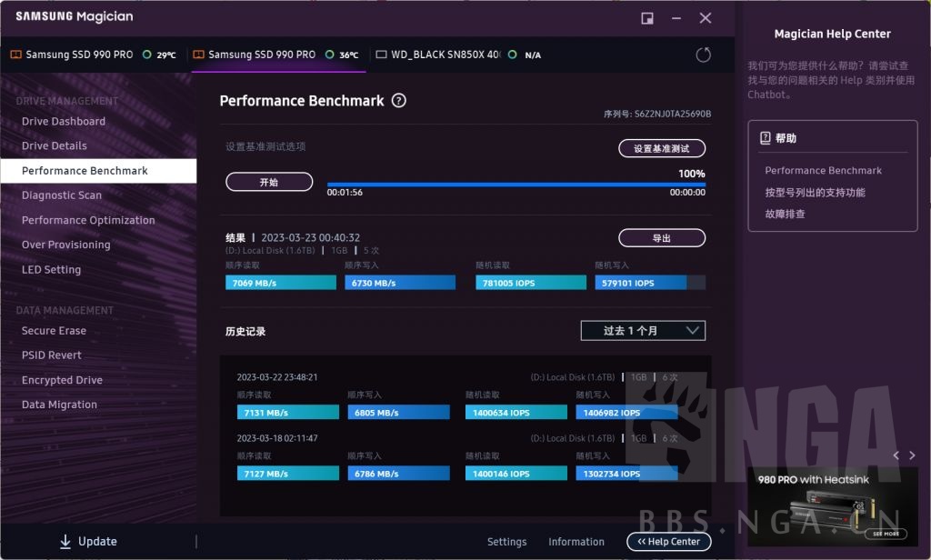This screenshot has height=560, width=931.
Task: Click the left arrow above the 980 PRO banner
Action: (x=895, y=455)
